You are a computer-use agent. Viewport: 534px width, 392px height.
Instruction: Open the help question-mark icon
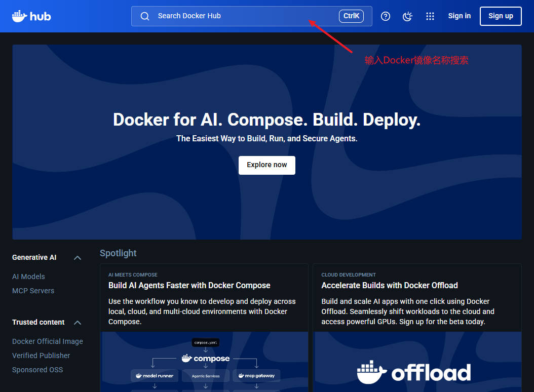386,16
